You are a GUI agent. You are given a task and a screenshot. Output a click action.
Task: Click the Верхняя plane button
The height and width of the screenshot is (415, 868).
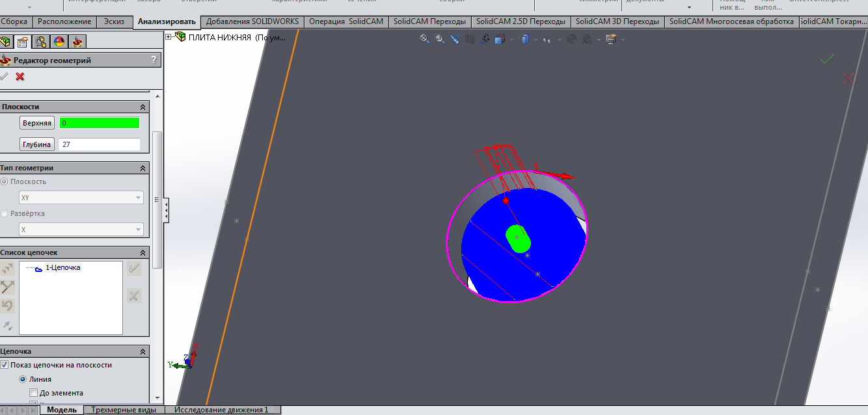pyautogui.click(x=36, y=123)
